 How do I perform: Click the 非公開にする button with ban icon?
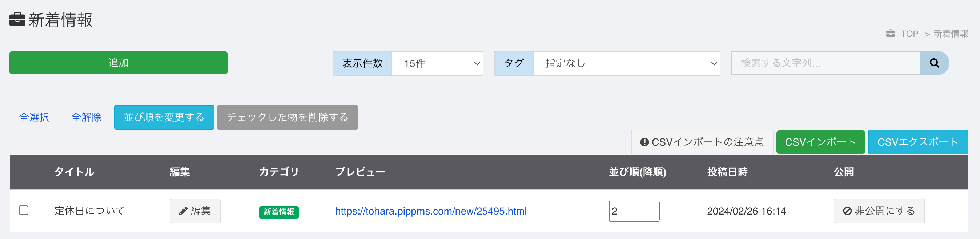(x=879, y=211)
